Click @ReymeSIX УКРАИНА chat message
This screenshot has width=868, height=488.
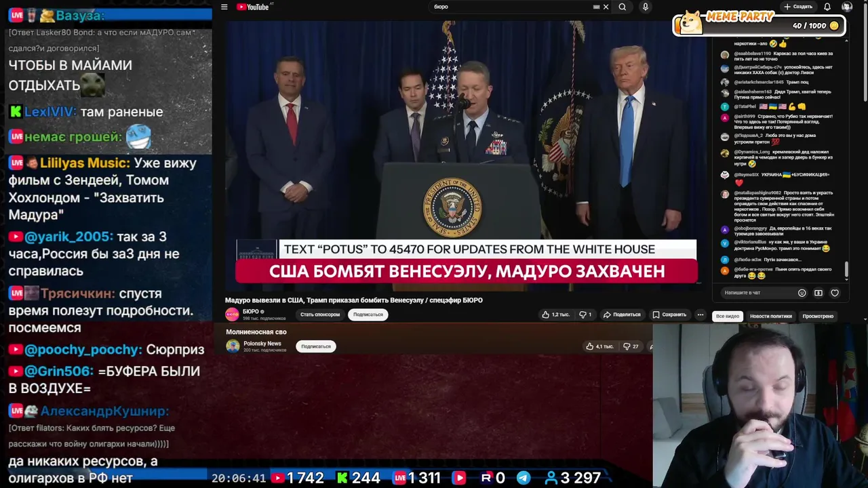coord(777,178)
